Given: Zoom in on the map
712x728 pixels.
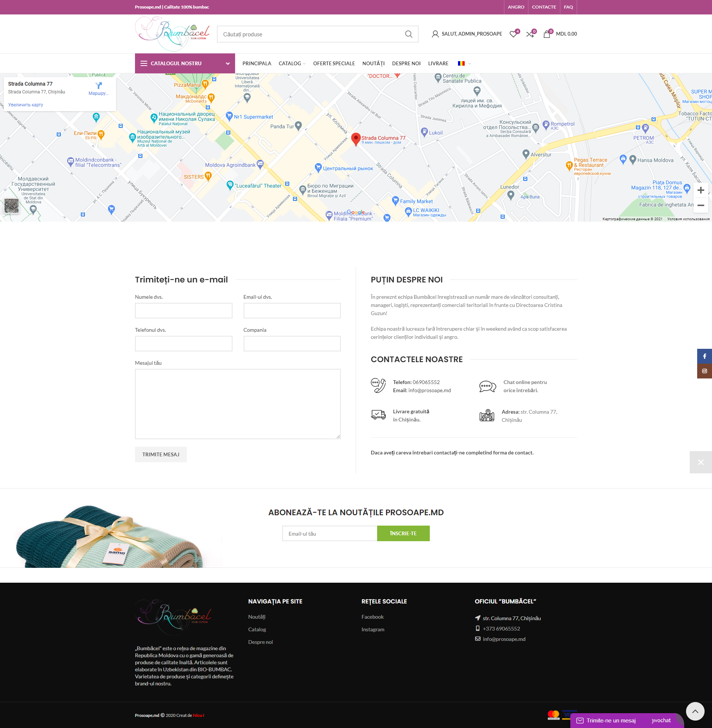Looking at the screenshot, I should tap(701, 190).
